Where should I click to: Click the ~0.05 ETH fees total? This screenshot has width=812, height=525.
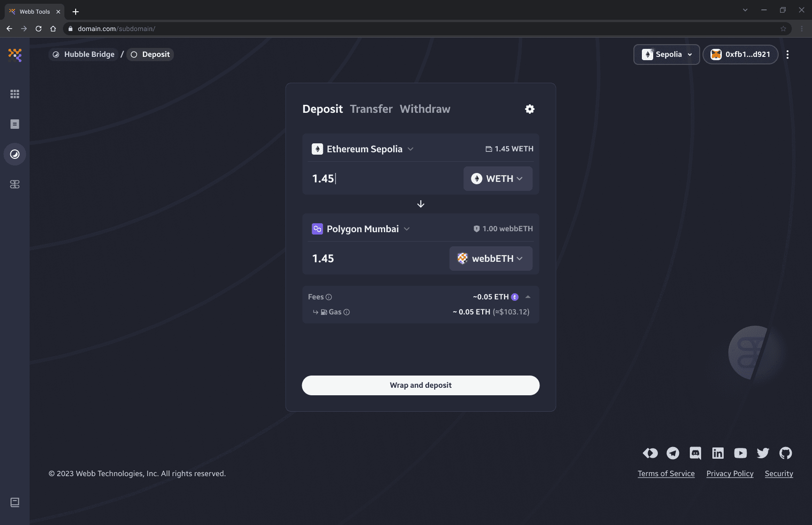tap(491, 297)
